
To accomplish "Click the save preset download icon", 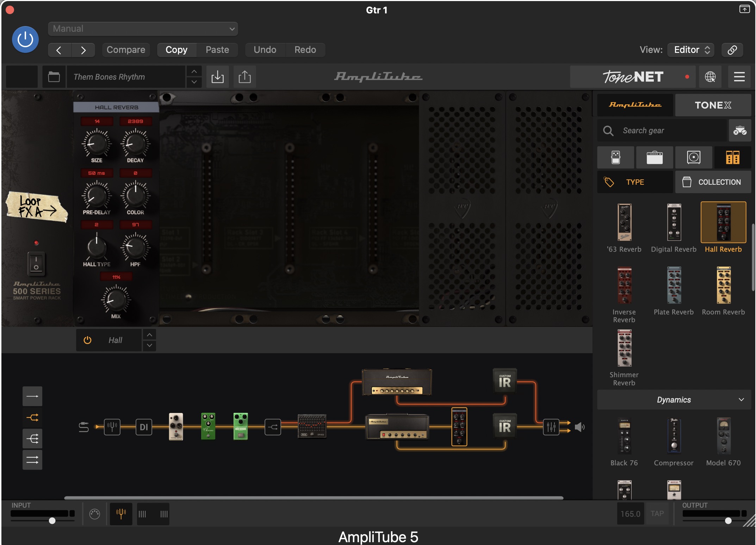I will pyautogui.click(x=217, y=77).
